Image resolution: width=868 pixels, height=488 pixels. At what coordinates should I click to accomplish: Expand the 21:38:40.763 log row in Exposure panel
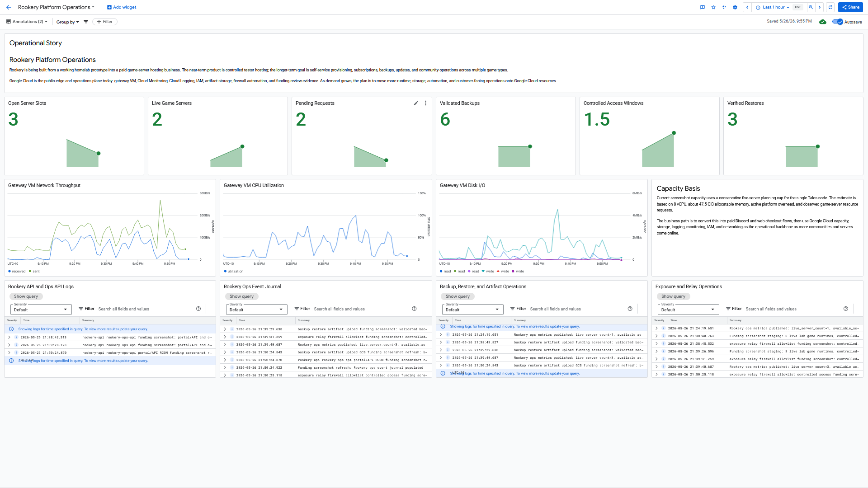(x=656, y=336)
